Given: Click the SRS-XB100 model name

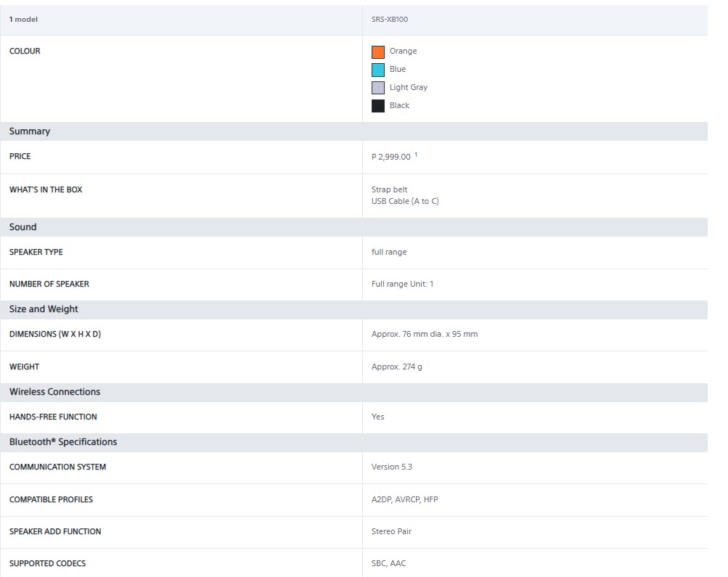Looking at the screenshot, I should [390, 20].
